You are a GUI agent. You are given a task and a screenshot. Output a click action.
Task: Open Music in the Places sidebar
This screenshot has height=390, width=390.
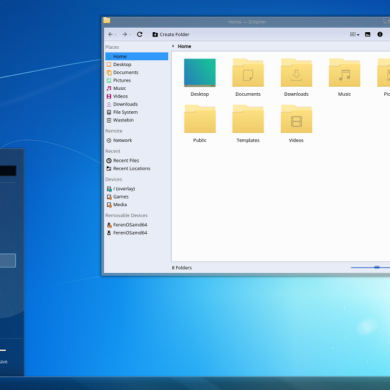(x=137, y=88)
